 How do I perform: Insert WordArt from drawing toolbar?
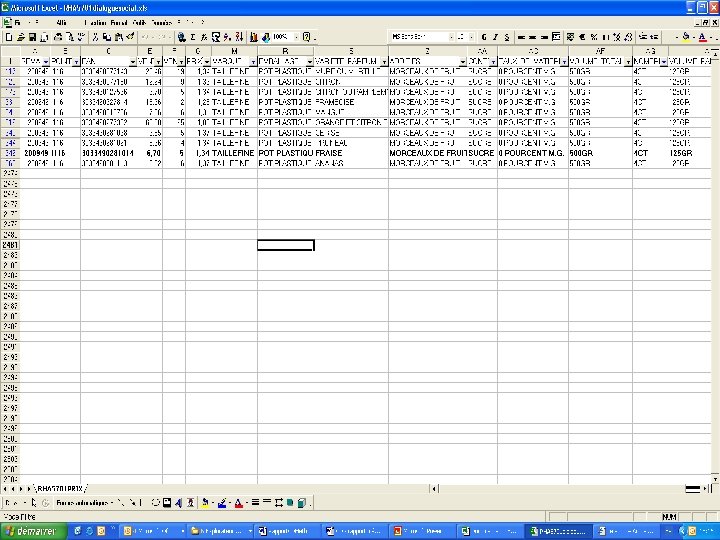[179, 503]
